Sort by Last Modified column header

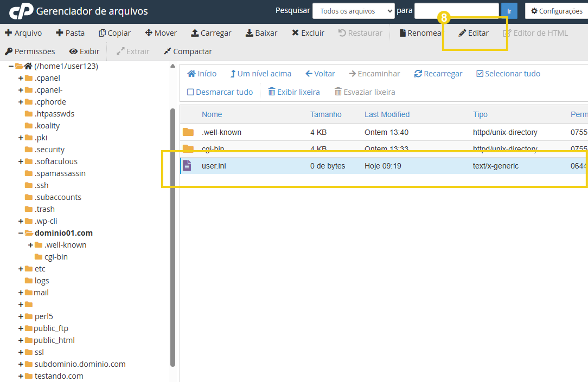point(387,114)
